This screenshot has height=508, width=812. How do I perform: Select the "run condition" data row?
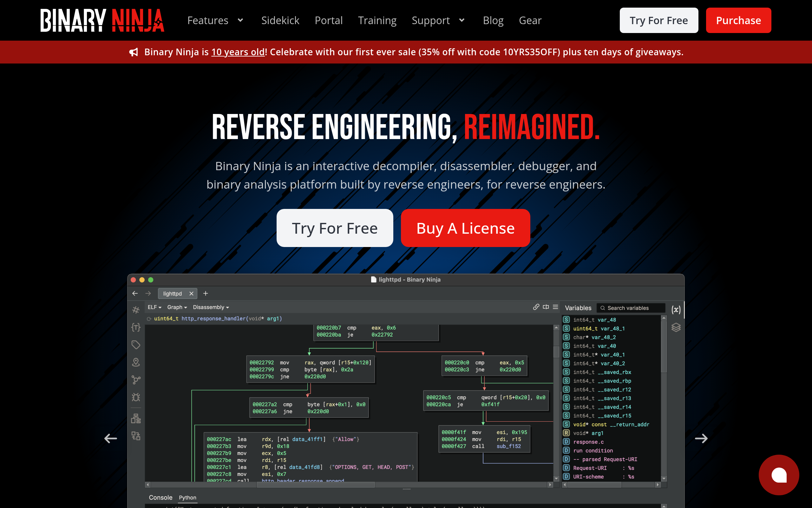611,451
